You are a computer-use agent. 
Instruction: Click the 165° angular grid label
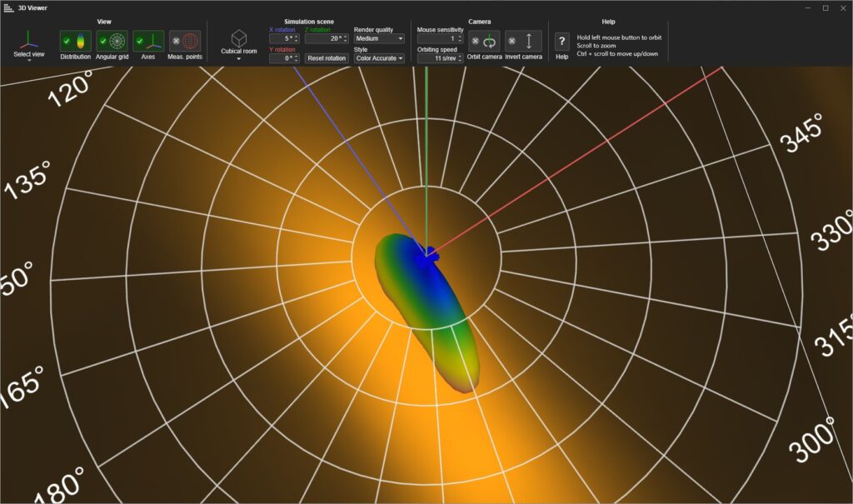coord(22,387)
